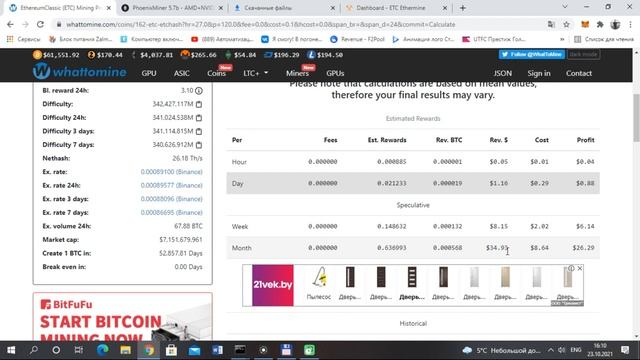The width and height of the screenshot is (640, 360).
Task: Select the Month row Rev. $ value
Action: [x=497, y=248]
